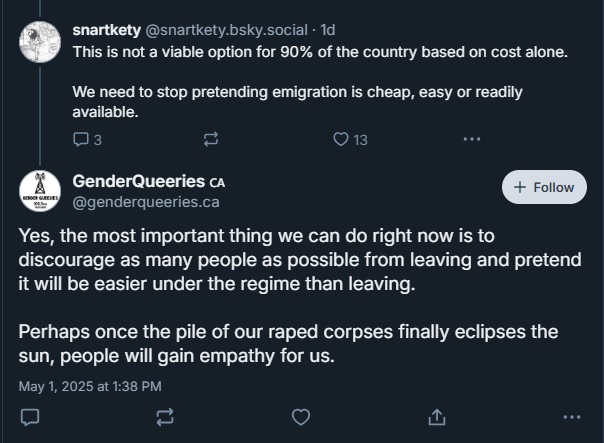Like the GenderQueeries post
The width and height of the screenshot is (604, 443).
point(300,415)
